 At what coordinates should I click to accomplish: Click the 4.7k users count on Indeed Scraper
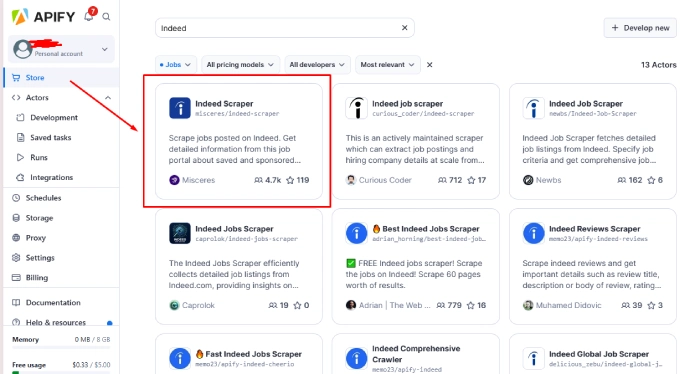click(x=267, y=180)
